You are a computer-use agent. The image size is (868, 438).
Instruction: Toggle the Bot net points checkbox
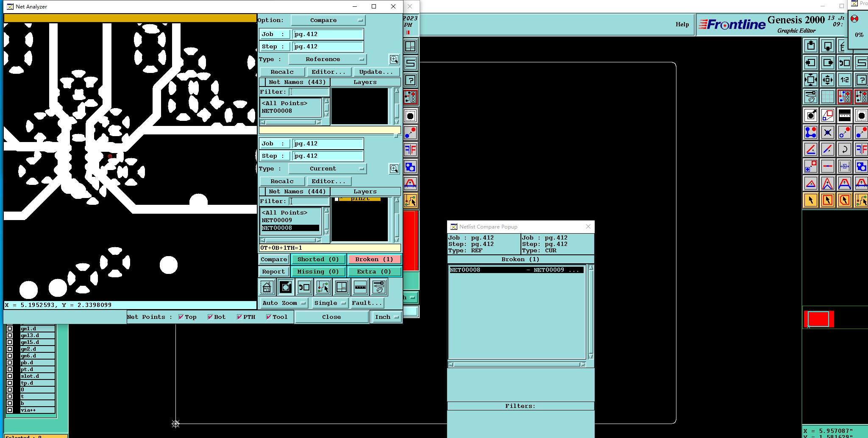point(210,317)
